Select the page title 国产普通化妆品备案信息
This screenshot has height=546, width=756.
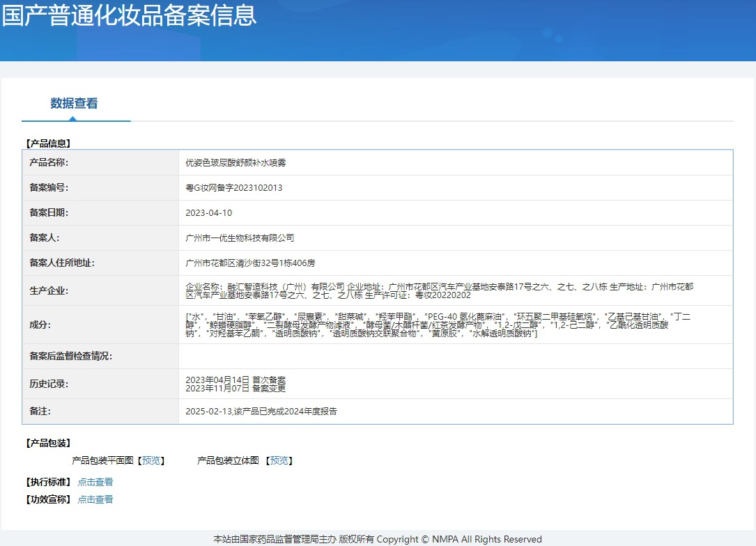tap(129, 15)
